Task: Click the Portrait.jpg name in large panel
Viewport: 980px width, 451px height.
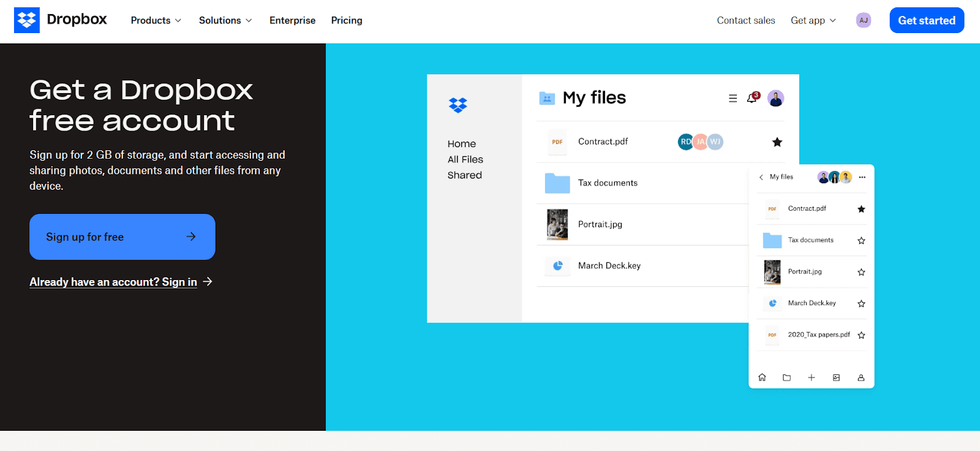Action: pyautogui.click(x=600, y=224)
